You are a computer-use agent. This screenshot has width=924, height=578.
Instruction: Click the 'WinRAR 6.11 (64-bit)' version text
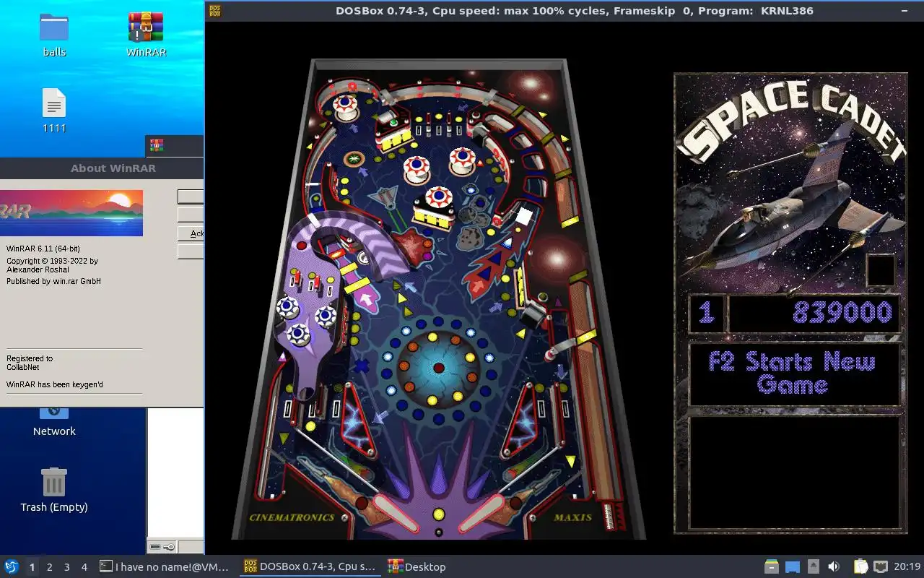click(x=43, y=249)
